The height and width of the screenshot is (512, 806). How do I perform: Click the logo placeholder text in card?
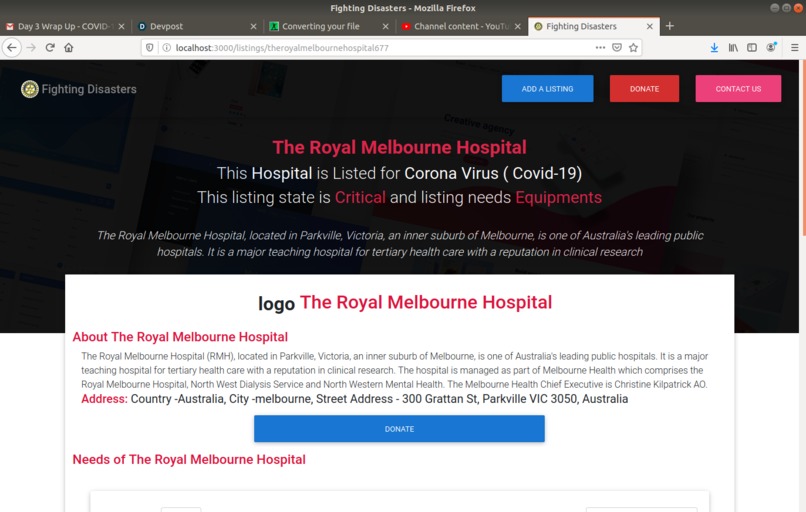coord(276,303)
